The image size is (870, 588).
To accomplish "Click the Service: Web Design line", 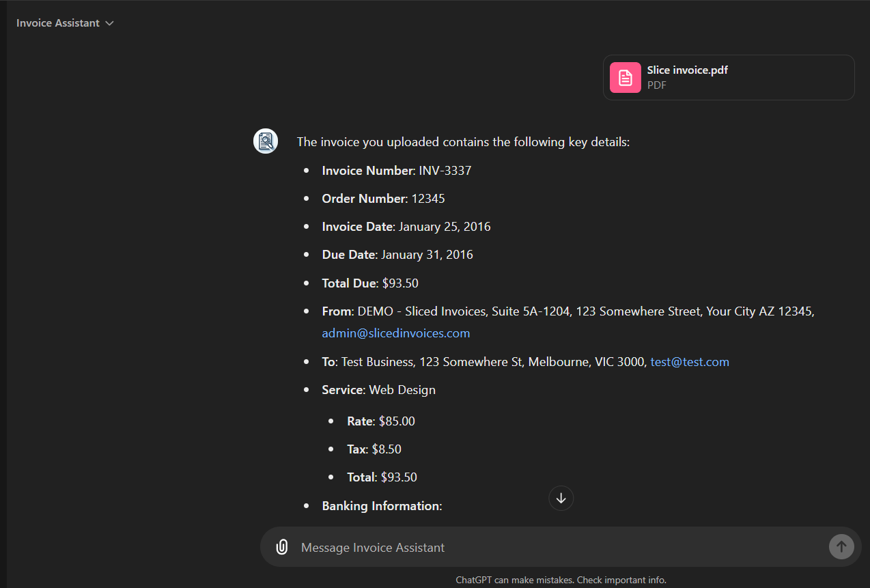I will coord(378,390).
